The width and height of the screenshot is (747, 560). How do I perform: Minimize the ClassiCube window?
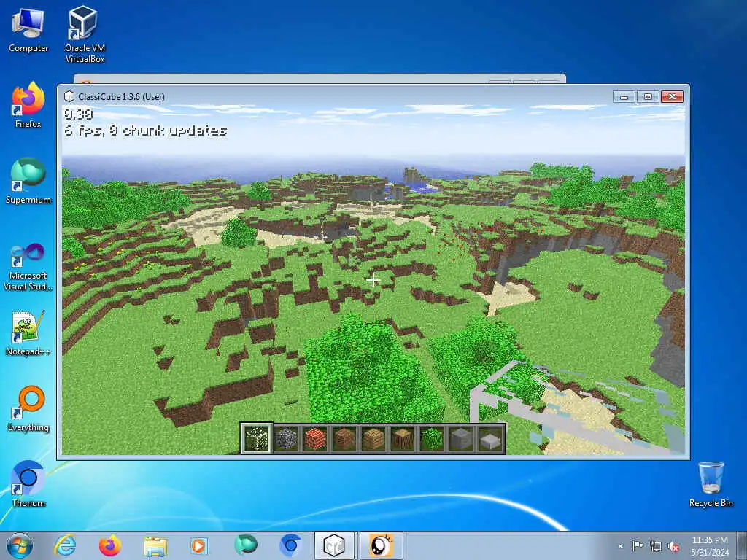pyautogui.click(x=624, y=97)
